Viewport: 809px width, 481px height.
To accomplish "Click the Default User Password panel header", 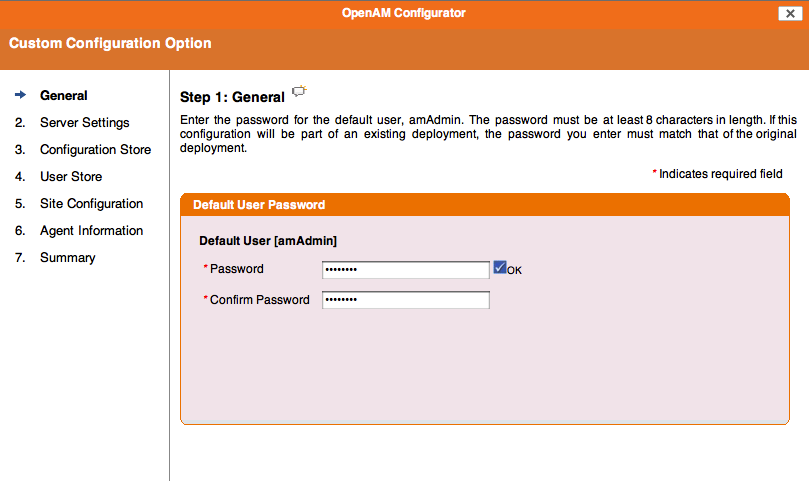I will 485,205.
